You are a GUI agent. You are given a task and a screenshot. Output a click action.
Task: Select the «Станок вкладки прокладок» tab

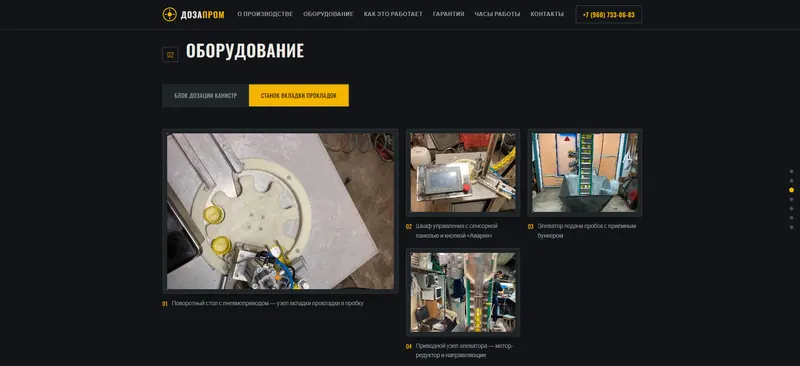coord(298,95)
